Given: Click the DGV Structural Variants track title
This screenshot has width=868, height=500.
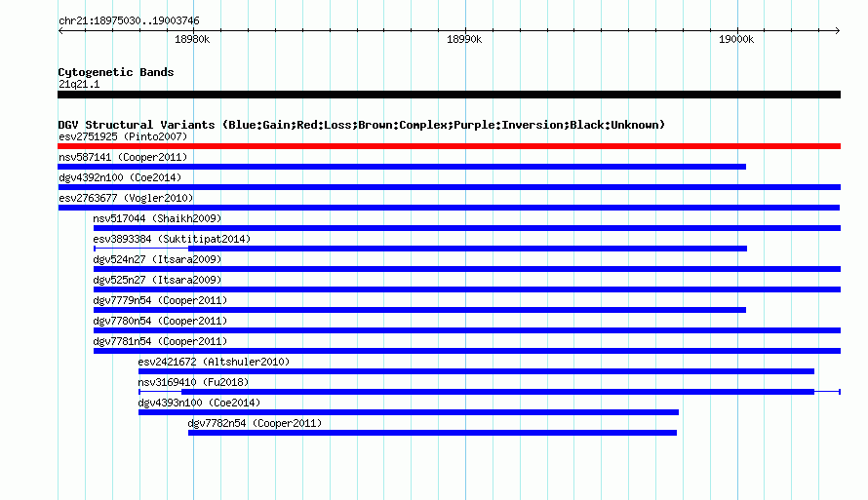Looking at the screenshot, I should (362, 125).
